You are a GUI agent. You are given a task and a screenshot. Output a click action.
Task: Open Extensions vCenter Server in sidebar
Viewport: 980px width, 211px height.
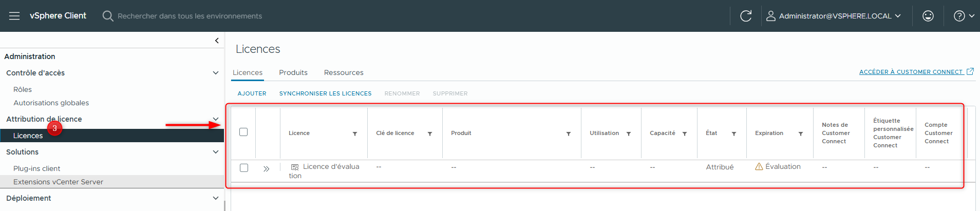pyautogui.click(x=58, y=182)
